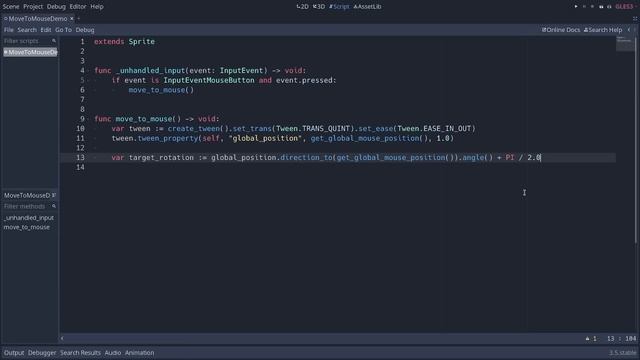This screenshot has width=640, height=360.
Task: Close the MoveToMouseDemo scene tab
Action: [x=72, y=18]
